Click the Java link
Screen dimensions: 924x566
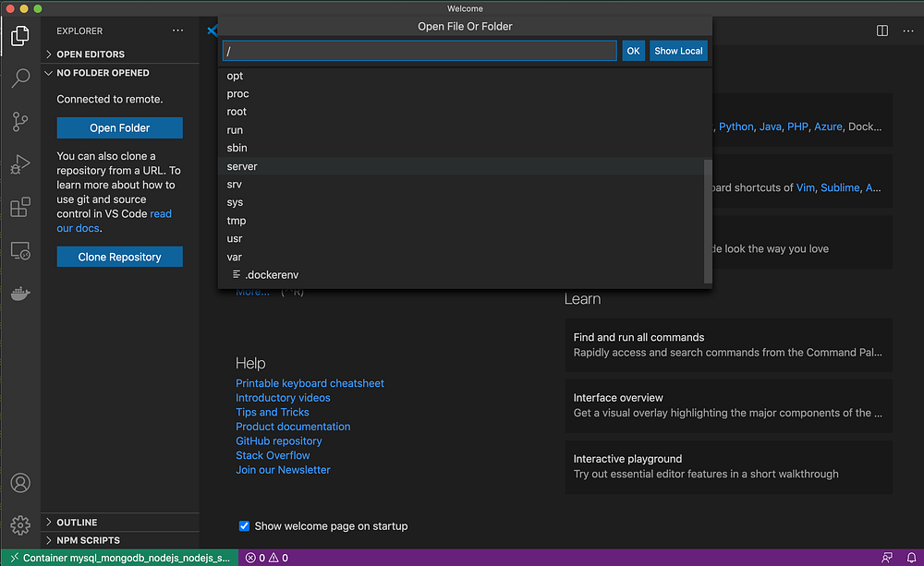tap(771, 126)
